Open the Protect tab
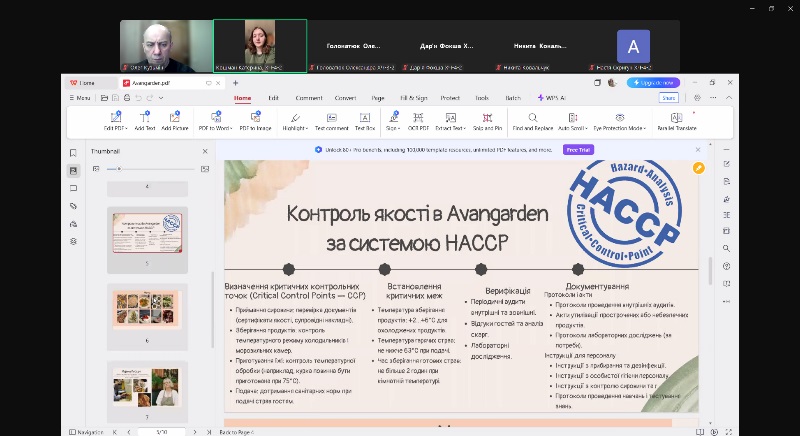This screenshot has height=436, width=800. [x=450, y=98]
